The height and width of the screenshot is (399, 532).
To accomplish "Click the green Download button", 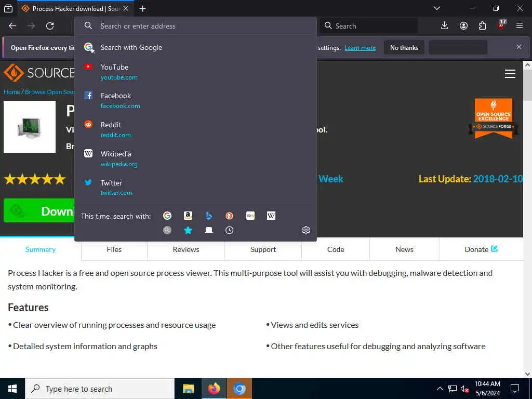I will coord(39,211).
